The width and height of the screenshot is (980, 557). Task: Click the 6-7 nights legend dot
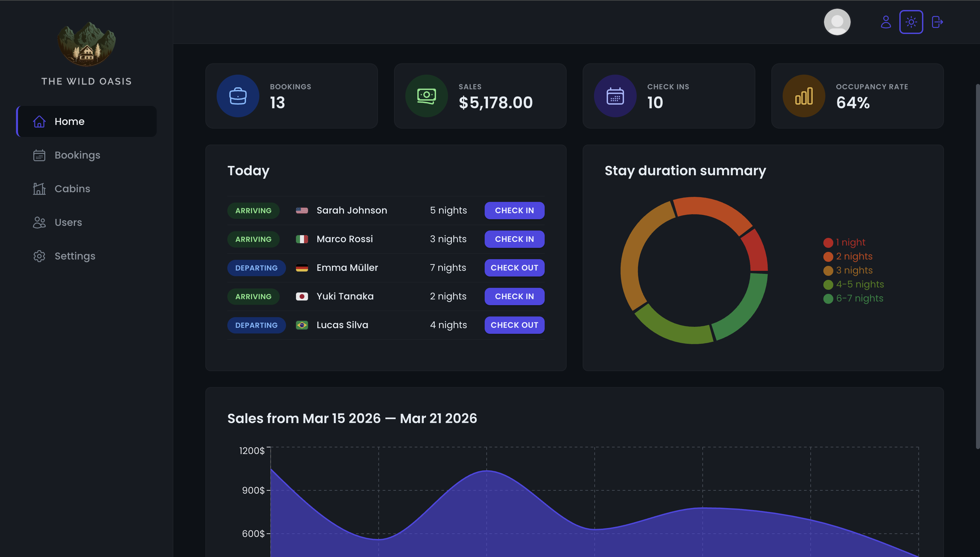pyautogui.click(x=828, y=299)
